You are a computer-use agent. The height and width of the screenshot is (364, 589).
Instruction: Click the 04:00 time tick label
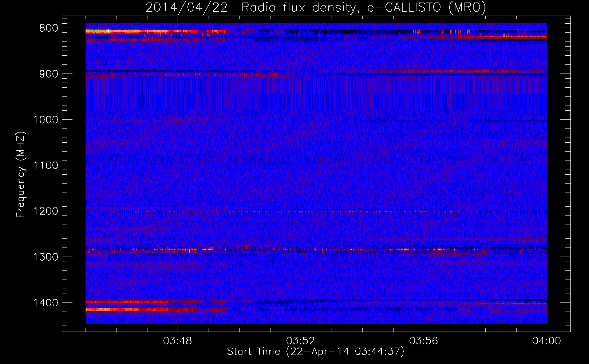(547, 341)
